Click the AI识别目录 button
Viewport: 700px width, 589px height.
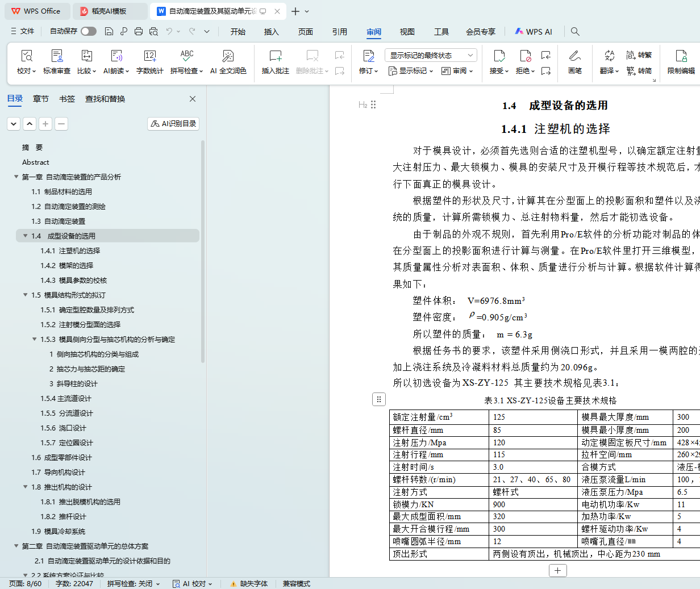click(173, 124)
